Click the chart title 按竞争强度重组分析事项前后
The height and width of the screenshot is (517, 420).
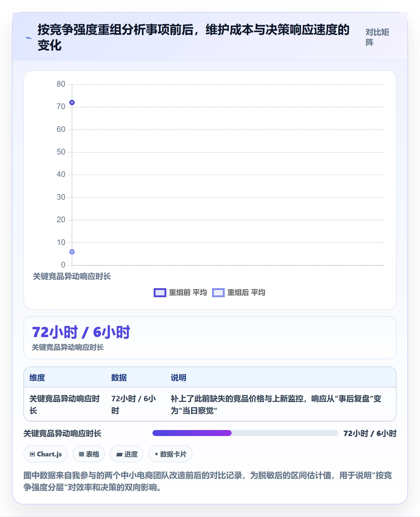coord(193,37)
